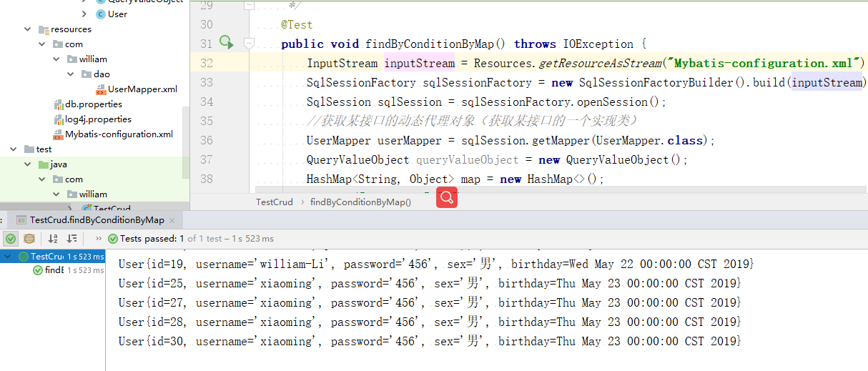Collapse the TestCrud node in test results
Viewport: 868px width, 371px height.
[7, 256]
